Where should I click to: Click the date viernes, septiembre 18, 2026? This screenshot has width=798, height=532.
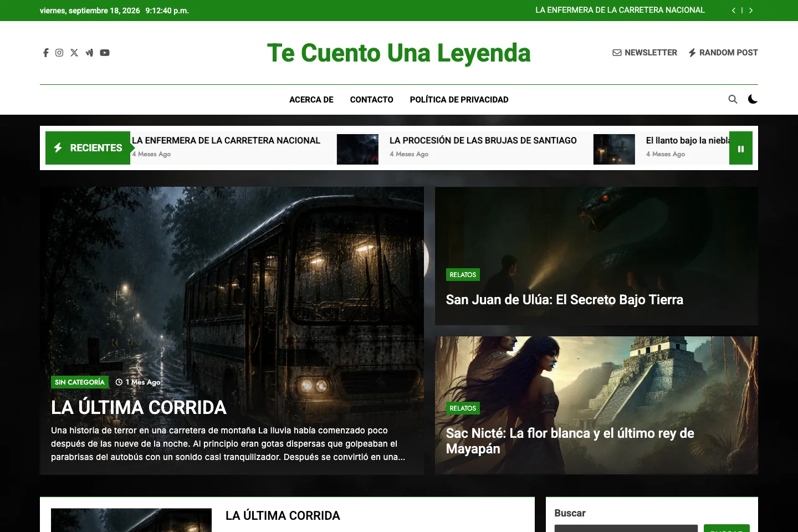click(90, 11)
